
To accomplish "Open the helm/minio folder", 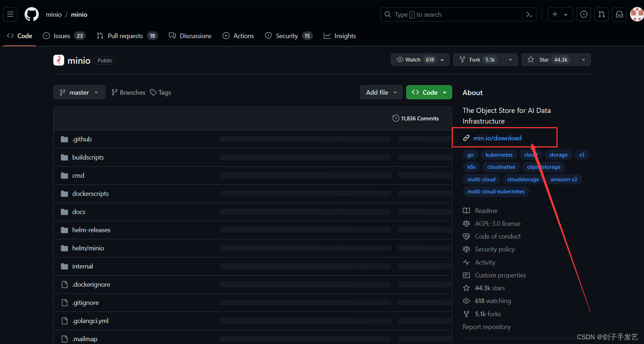I will click(88, 248).
